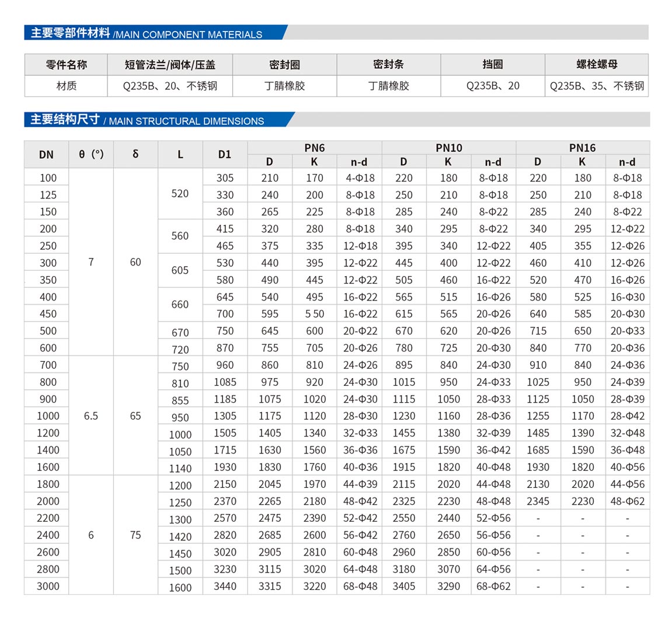
Task: Click the 密封圈 column header
Action: coord(284,65)
